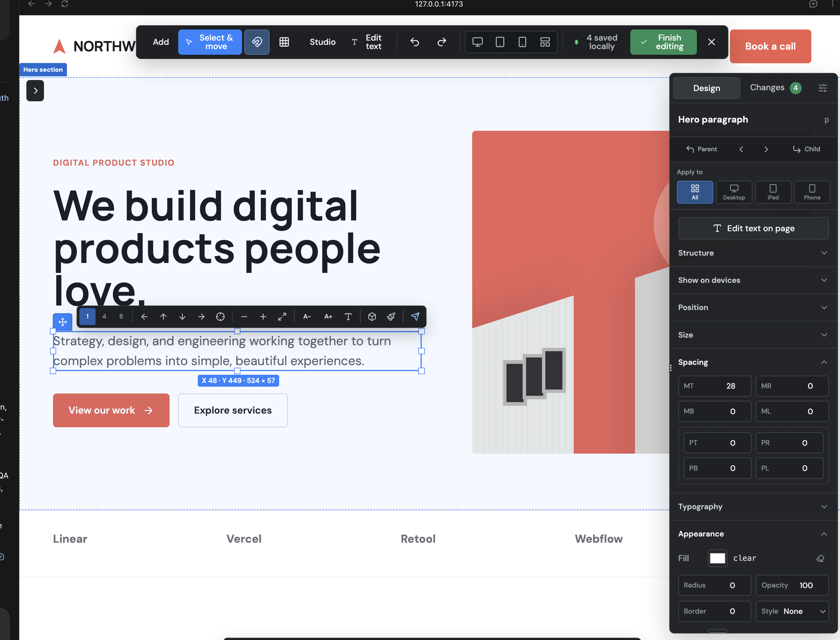Screen dimensions: 840x640
Task: Click the undo arrow in top toolbar
Action: (415, 42)
